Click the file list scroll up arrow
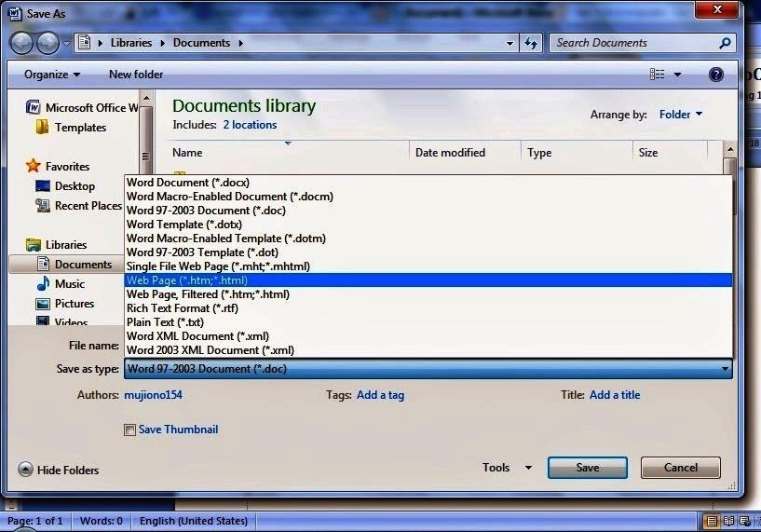 730,148
